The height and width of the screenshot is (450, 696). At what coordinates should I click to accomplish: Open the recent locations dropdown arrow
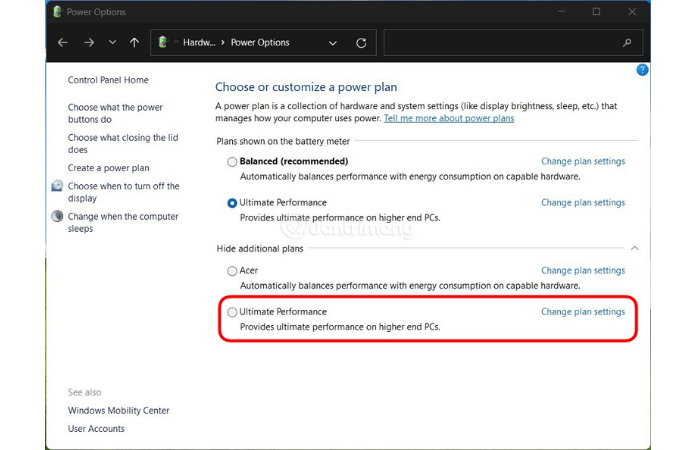point(111,43)
